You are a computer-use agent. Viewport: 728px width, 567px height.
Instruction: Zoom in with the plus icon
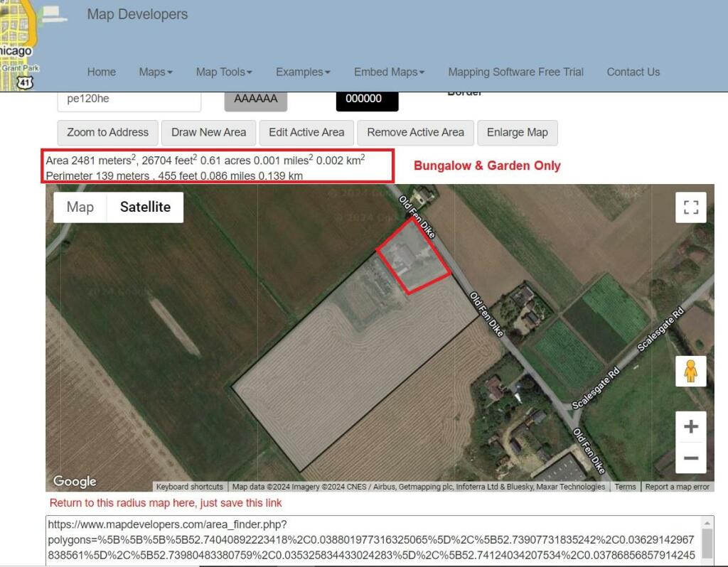coord(691,426)
